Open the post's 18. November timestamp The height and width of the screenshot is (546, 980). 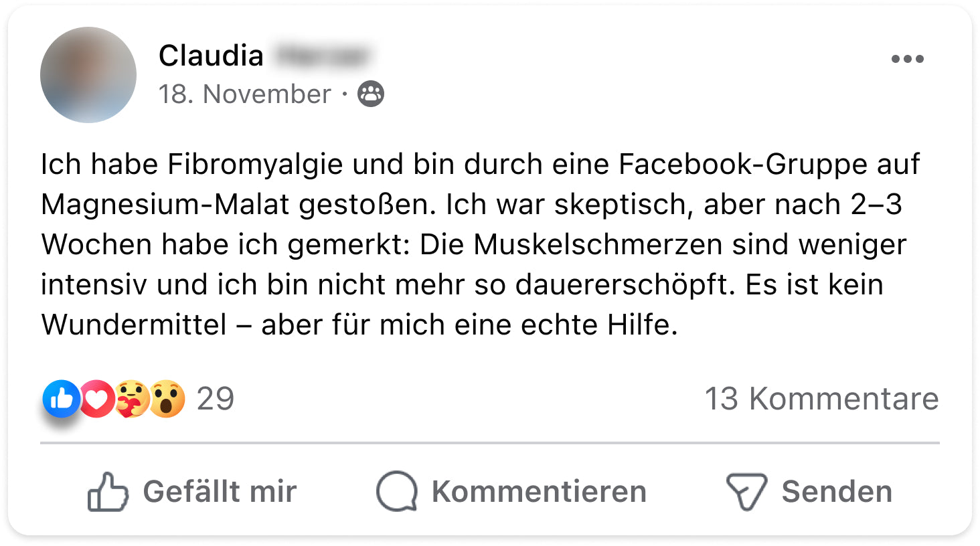[x=244, y=94]
